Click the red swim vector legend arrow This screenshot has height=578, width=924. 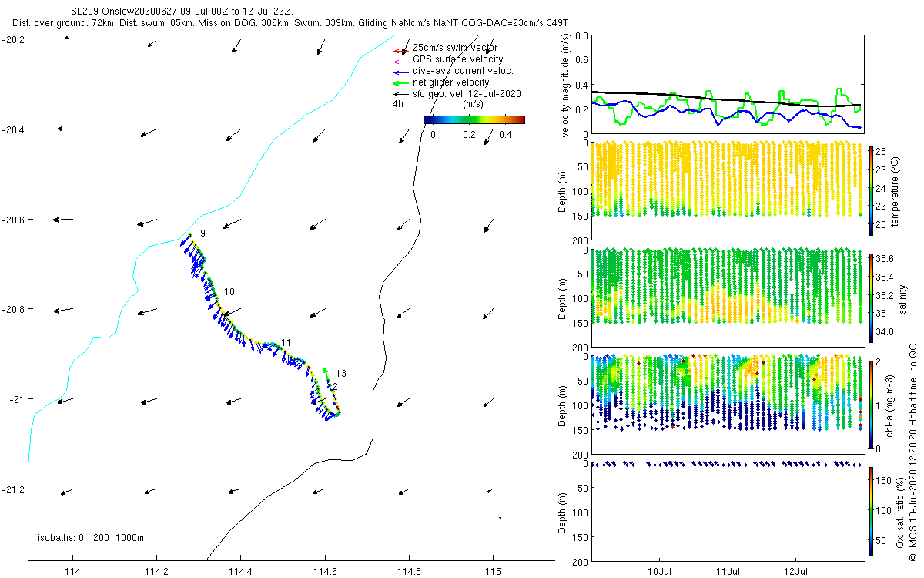(x=400, y=52)
